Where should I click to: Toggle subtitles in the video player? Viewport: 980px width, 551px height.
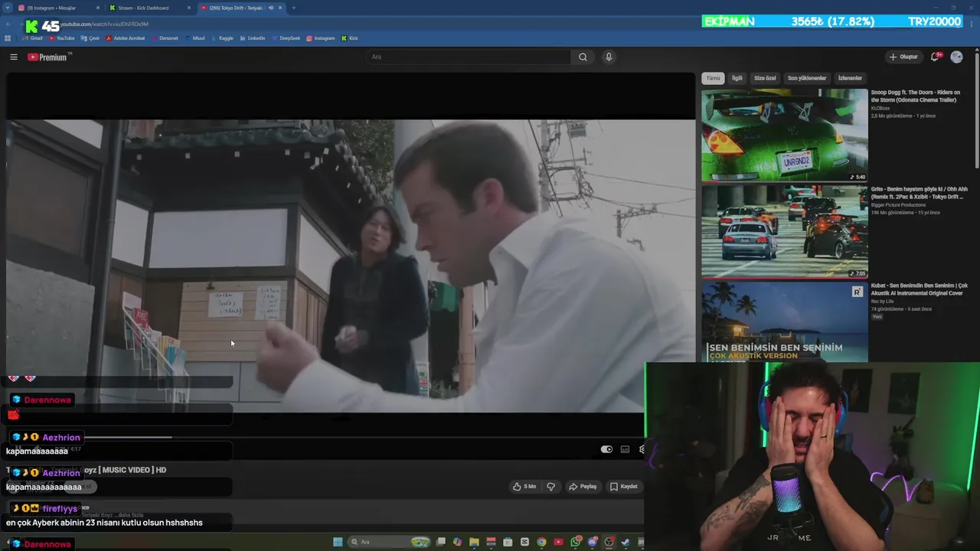(625, 449)
